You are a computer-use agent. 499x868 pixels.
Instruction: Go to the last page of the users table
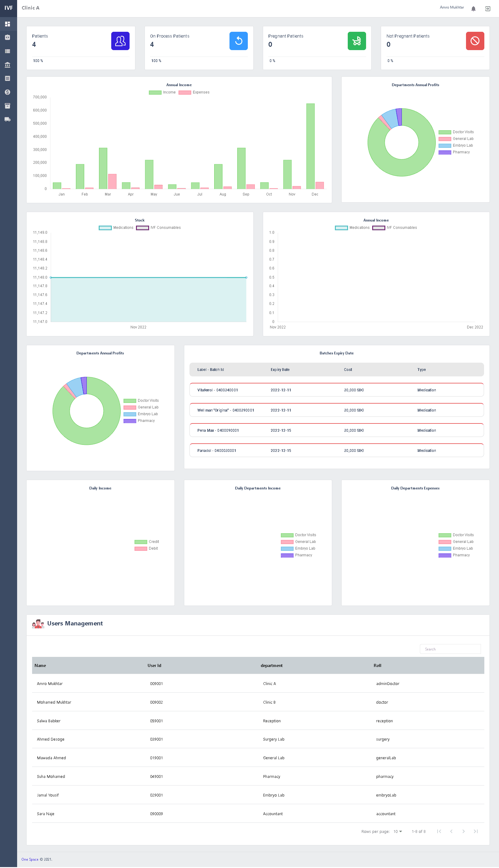(476, 831)
